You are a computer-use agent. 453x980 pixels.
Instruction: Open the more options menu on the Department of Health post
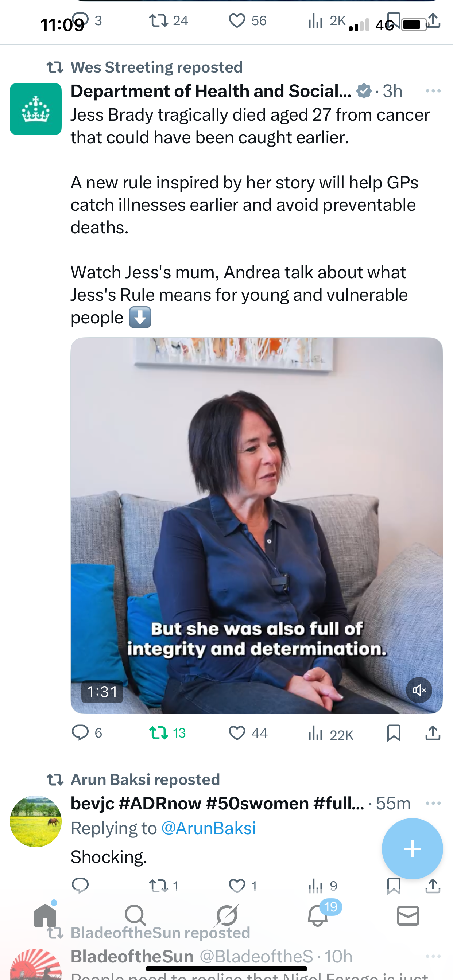433,91
